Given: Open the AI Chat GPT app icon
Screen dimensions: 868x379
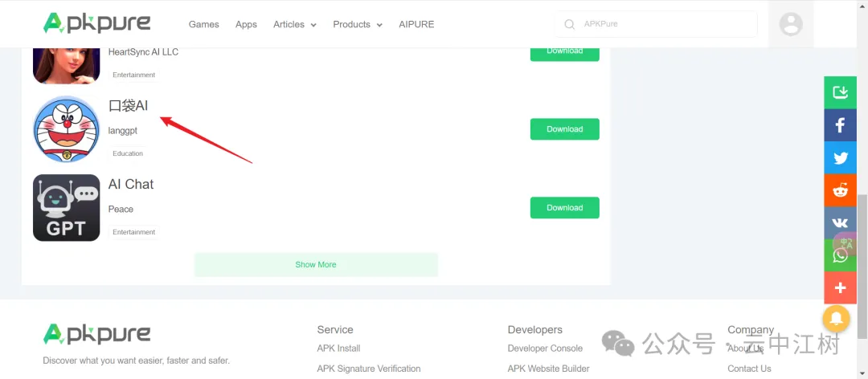Looking at the screenshot, I should point(67,207).
